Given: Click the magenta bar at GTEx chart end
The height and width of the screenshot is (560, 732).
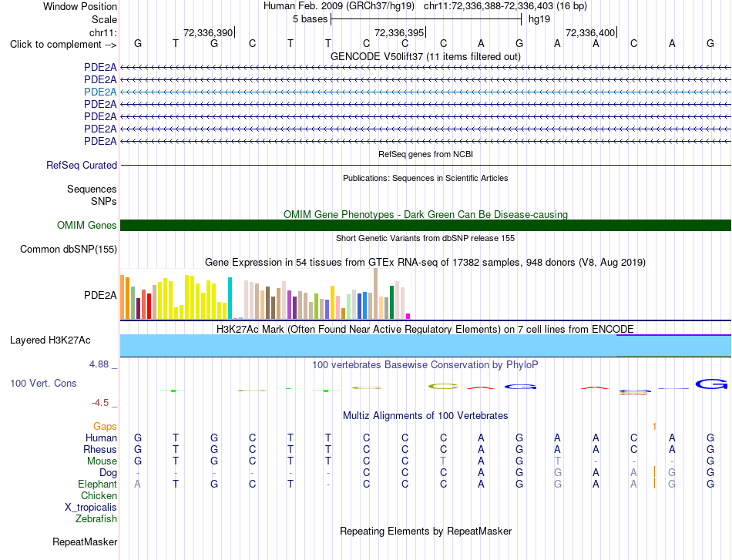Looking at the screenshot, I should [x=408, y=317].
